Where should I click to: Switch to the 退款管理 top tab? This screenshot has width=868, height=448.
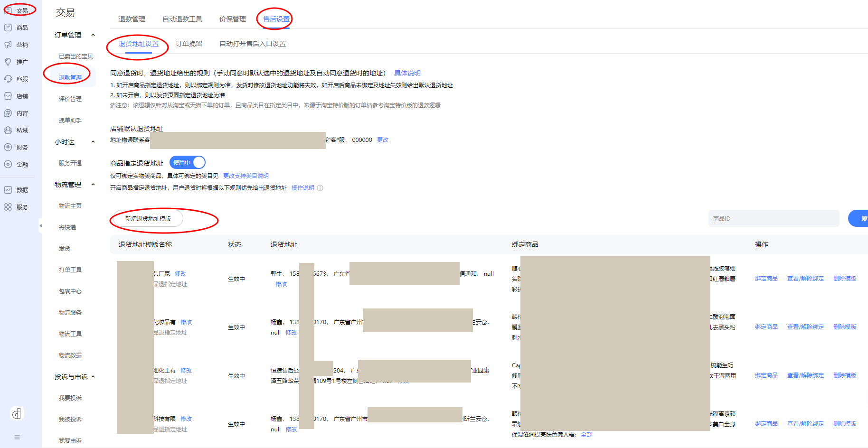(132, 19)
